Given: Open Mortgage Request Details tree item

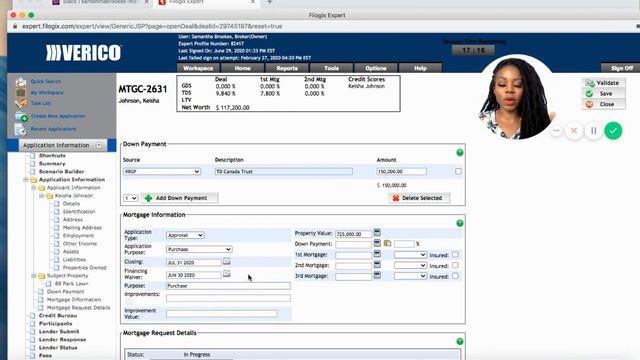Looking at the screenshot, I should [x=78, y=308].
